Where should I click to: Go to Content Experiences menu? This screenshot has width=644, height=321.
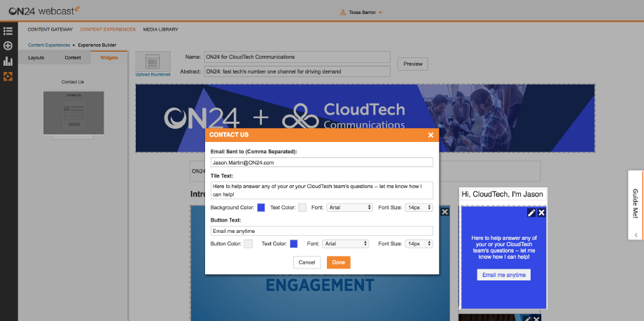108,29
